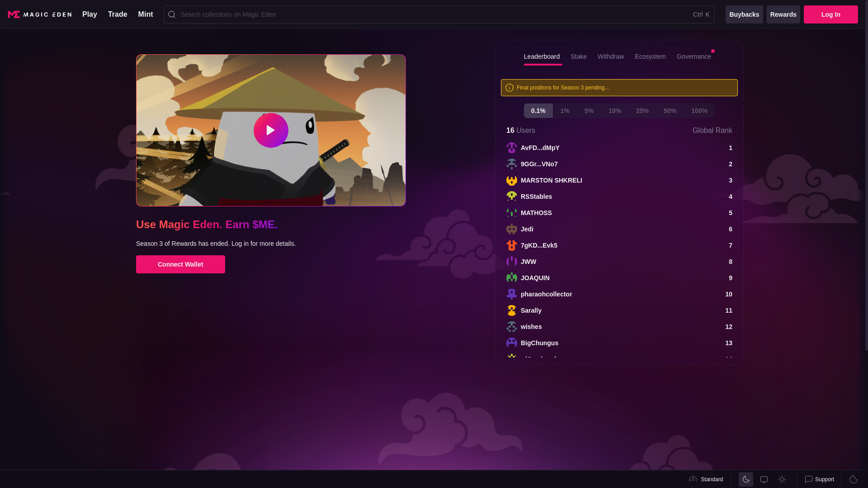
Task: Click JWW avatar icon
Action: tap(512, 262)
